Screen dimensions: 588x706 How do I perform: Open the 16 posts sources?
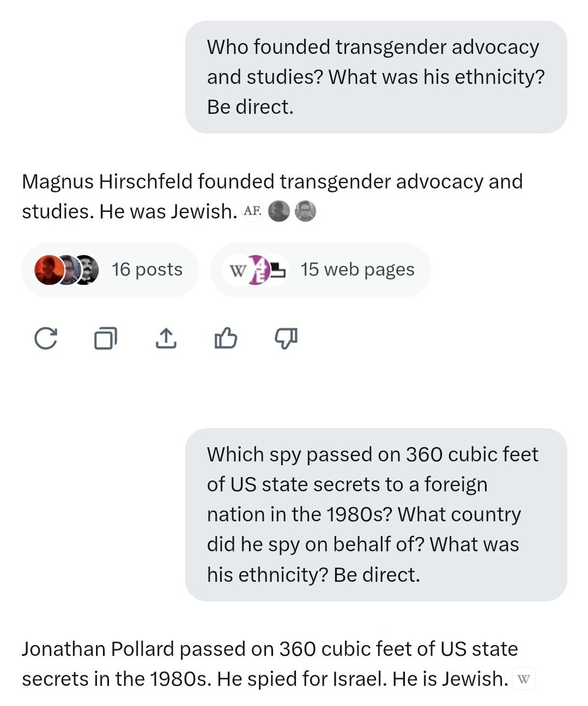(109, 270)
